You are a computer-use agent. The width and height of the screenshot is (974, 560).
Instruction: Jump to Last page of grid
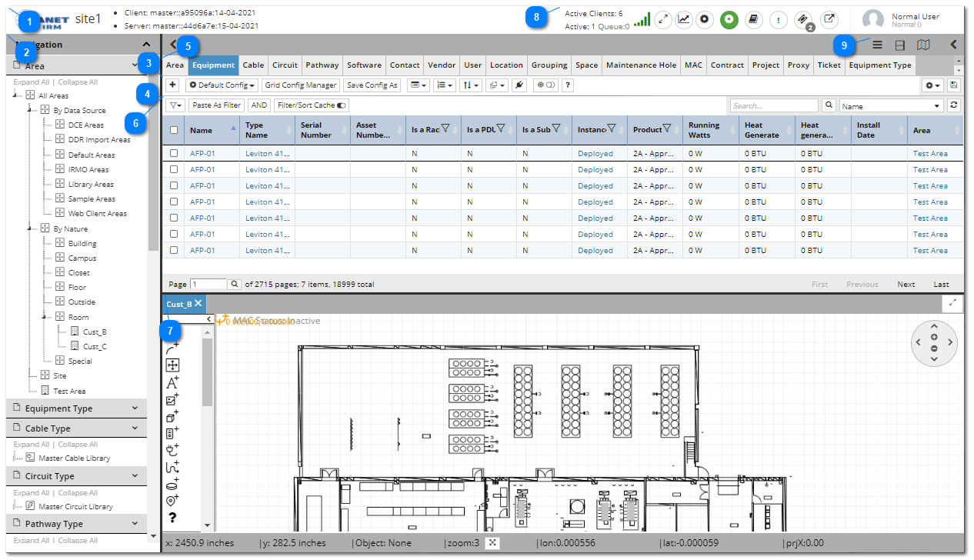coord(942,284)
